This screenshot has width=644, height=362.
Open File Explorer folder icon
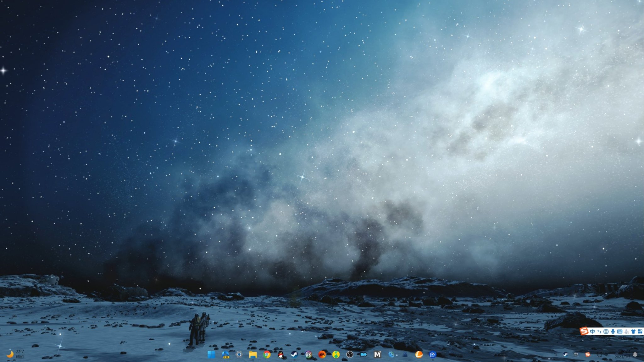(253, 355)
